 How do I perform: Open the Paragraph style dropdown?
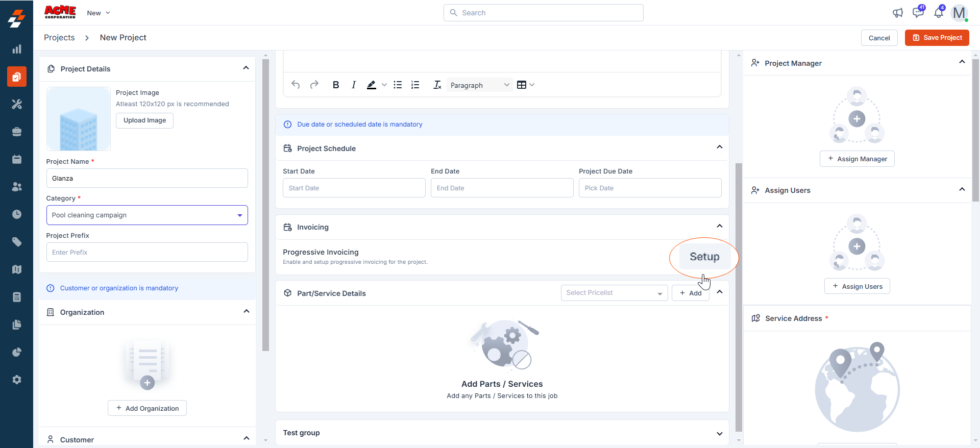[x=479, y=85]
